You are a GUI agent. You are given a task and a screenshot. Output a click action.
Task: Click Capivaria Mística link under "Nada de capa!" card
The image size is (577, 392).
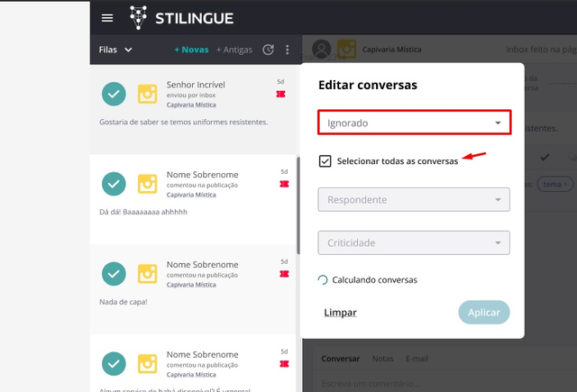[x=191, y=285]
